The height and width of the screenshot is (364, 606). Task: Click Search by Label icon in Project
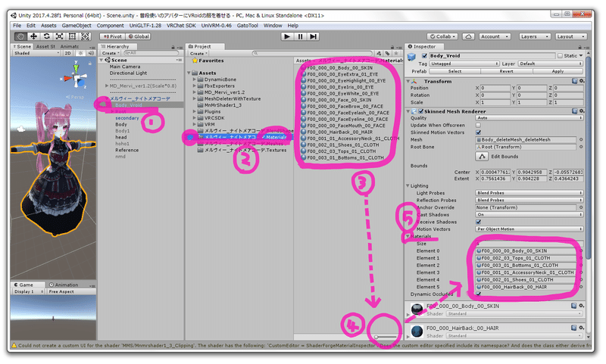pos(387,54)
